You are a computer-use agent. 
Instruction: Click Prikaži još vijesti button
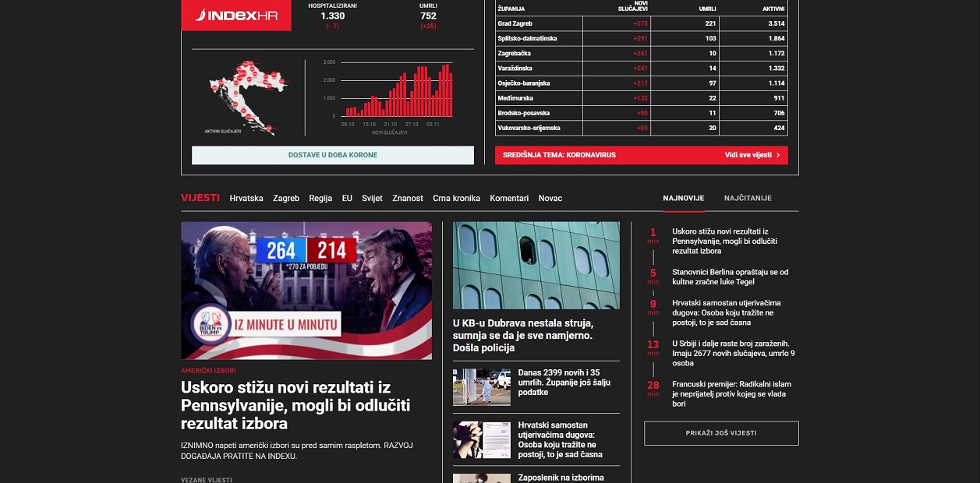coord(721,433)
